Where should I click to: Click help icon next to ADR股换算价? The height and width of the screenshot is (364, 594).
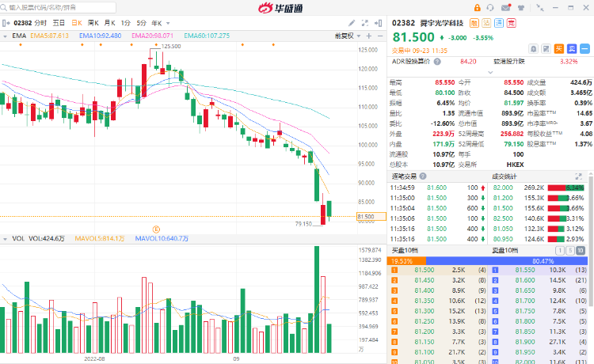tap(437, 62)
